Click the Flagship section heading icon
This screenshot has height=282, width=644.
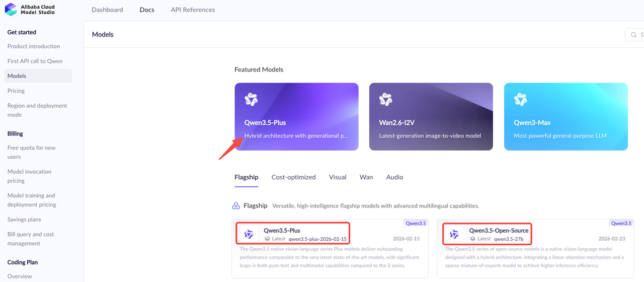point(236,205)
